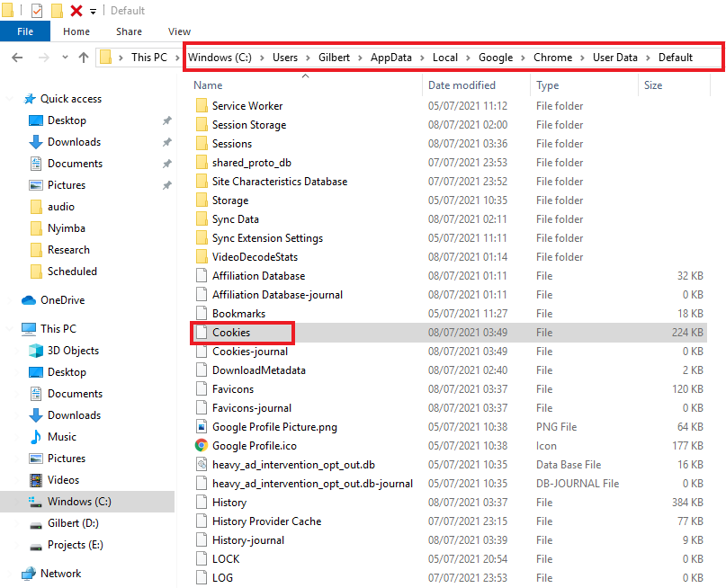Select the Favicons file icon

coord(202,389)
